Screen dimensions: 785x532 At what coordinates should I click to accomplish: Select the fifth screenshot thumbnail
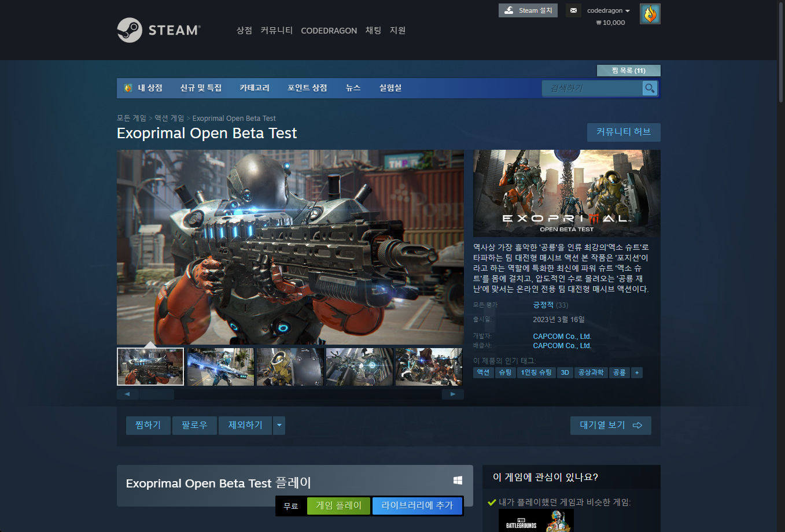429,367
